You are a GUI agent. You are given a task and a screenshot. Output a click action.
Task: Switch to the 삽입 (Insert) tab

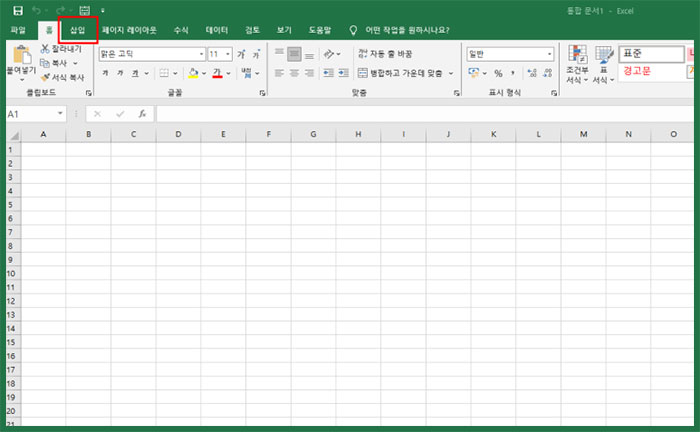pyautogui.click(x=78, y=30)
